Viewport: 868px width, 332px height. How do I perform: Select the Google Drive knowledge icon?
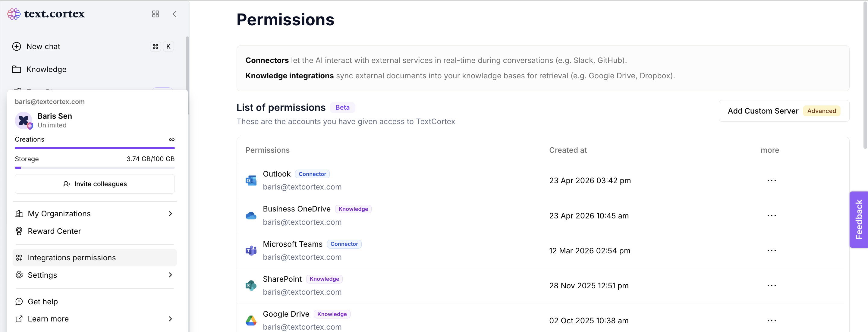[x=251, y=320]
